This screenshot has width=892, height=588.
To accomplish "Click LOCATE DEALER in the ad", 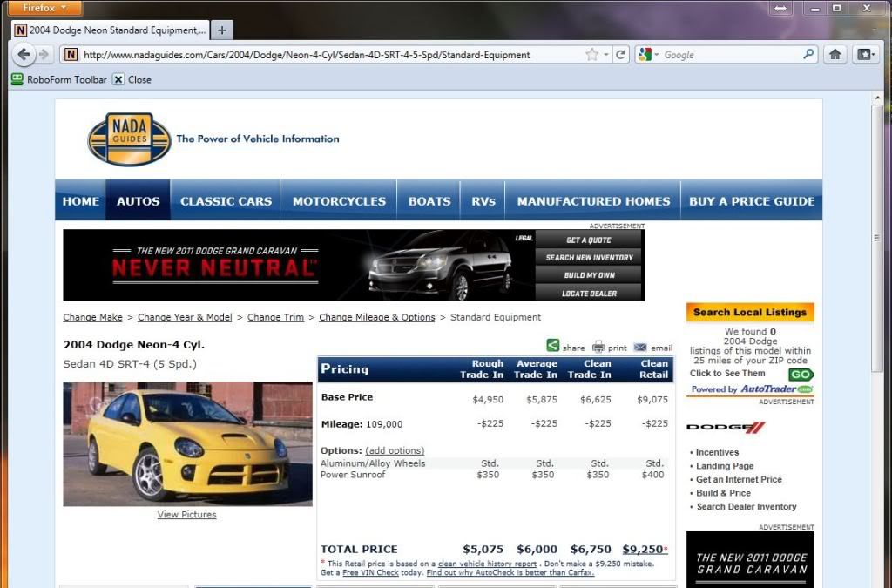I will click(588, 294).
